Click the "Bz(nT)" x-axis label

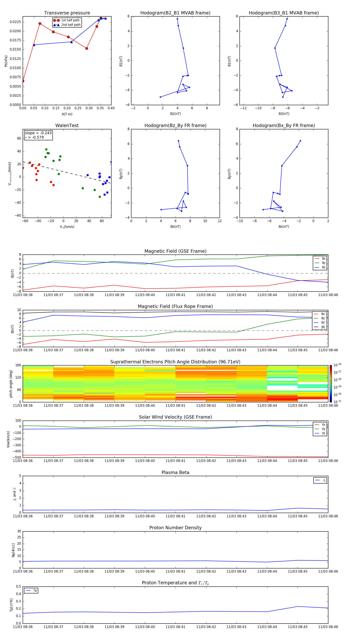pyautogui.click(x=175, y=227)
